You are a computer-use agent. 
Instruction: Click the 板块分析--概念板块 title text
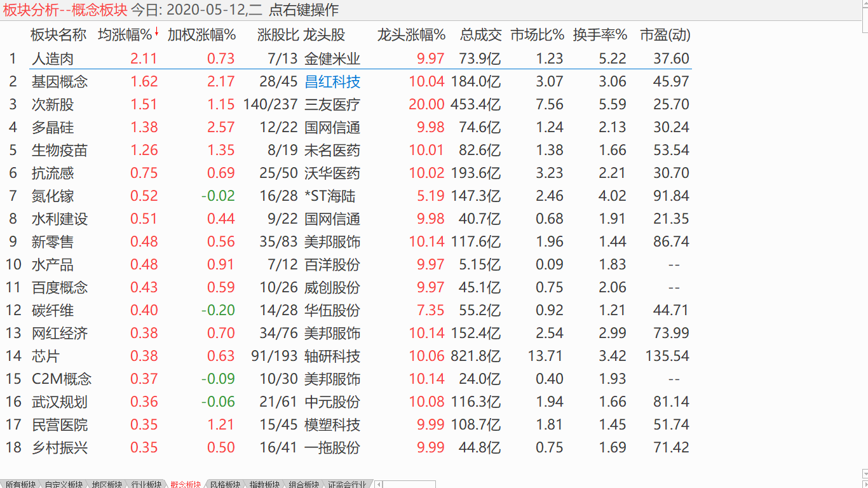65,10
